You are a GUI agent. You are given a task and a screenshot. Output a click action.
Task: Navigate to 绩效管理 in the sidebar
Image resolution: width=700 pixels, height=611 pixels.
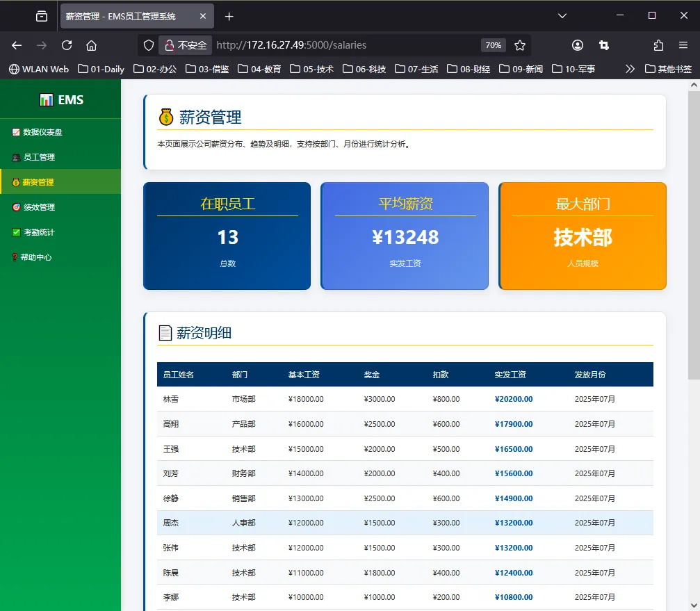(x=60, y=207)
